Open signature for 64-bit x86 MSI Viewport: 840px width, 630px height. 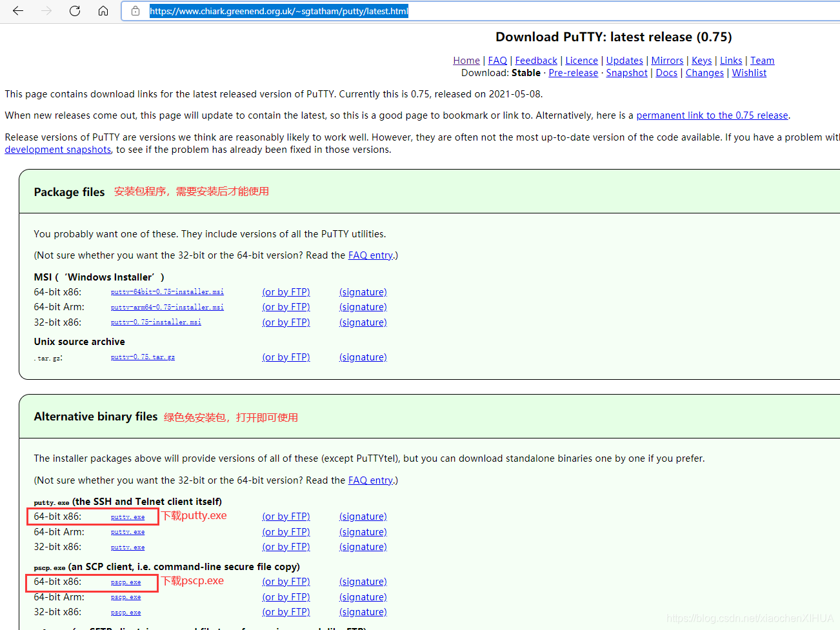[x=363, y=292]
